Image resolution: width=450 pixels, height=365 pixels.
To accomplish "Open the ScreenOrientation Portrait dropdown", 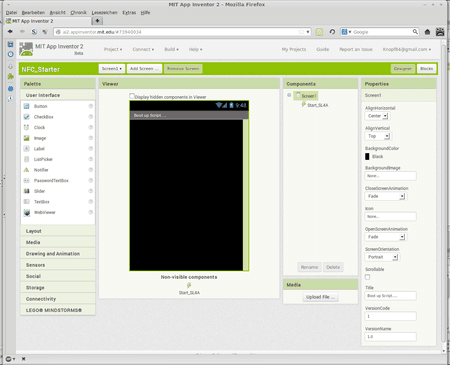I will [x=382, y=257].
